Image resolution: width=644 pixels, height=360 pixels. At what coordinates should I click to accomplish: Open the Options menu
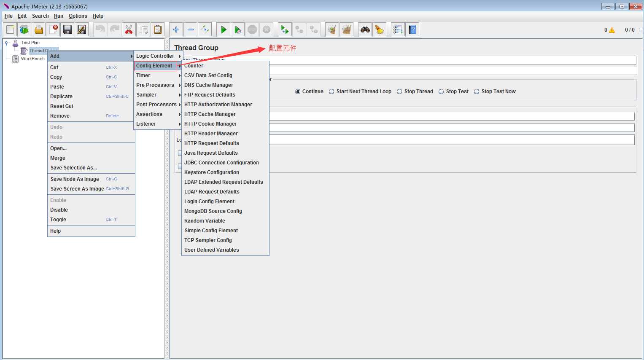tap(78, 16)
